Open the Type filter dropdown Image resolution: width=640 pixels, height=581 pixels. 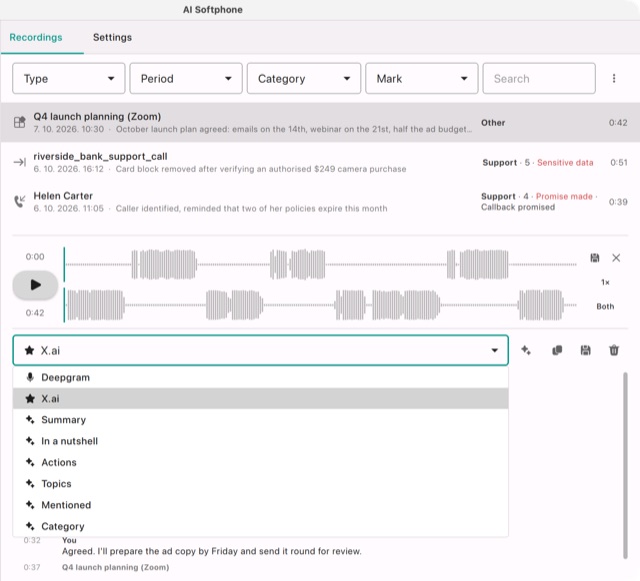click(x=69, y=78)
